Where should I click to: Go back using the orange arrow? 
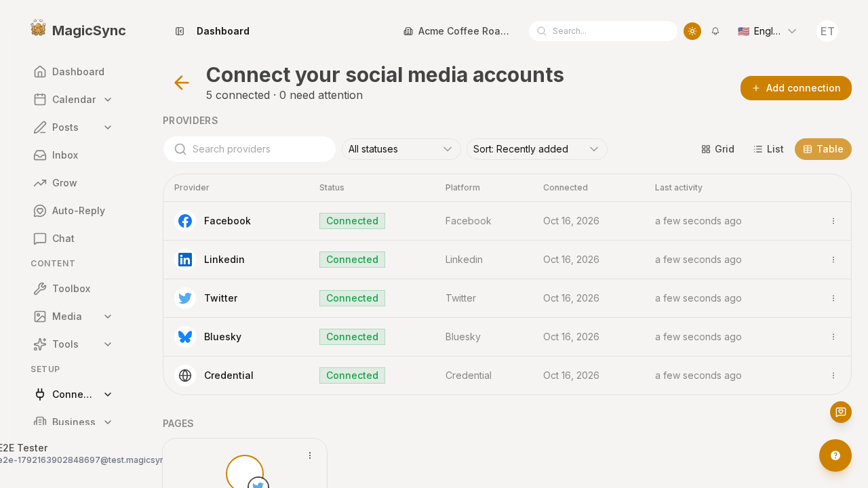click(182, 83)
